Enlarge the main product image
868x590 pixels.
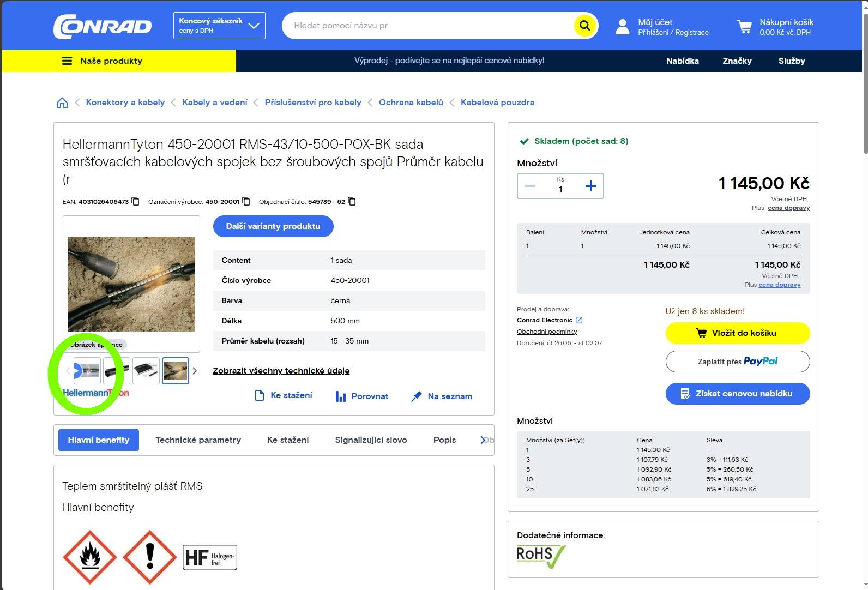(131, 284)
